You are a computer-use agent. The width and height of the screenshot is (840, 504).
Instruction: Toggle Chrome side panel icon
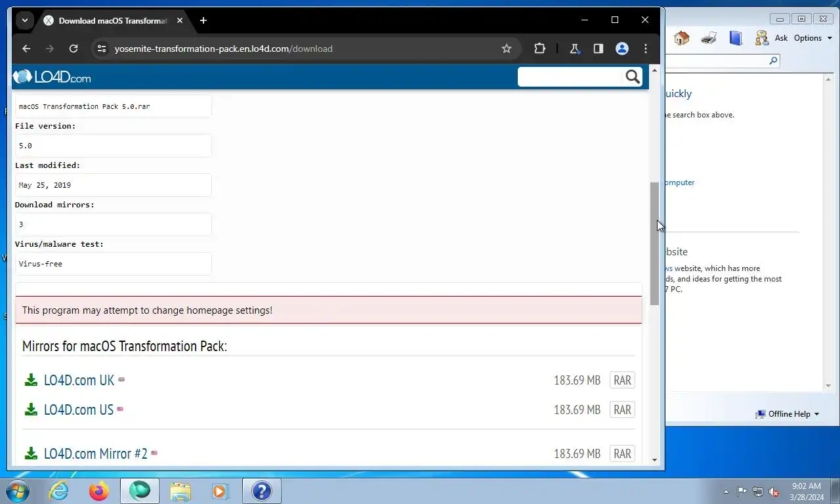pos(598,49)
